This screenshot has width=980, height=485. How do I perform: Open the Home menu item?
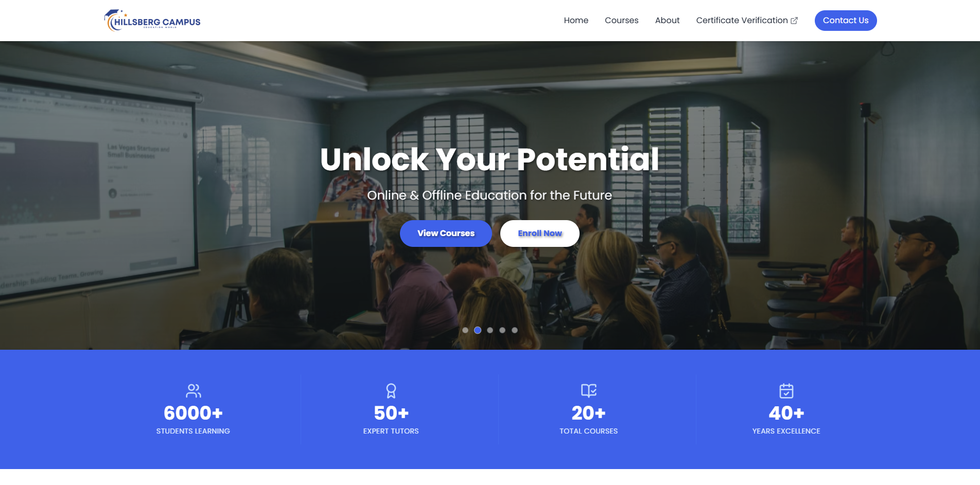click(x=576, y=21)
